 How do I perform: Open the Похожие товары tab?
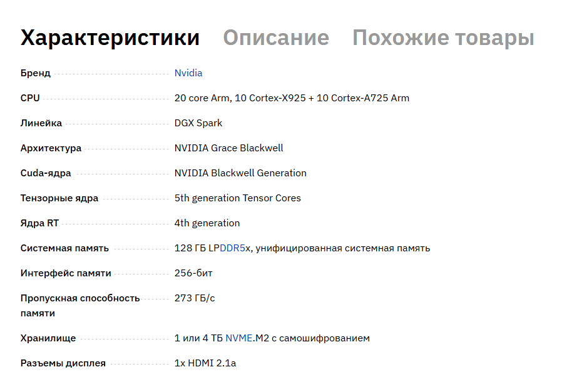(x=443, y=38)
